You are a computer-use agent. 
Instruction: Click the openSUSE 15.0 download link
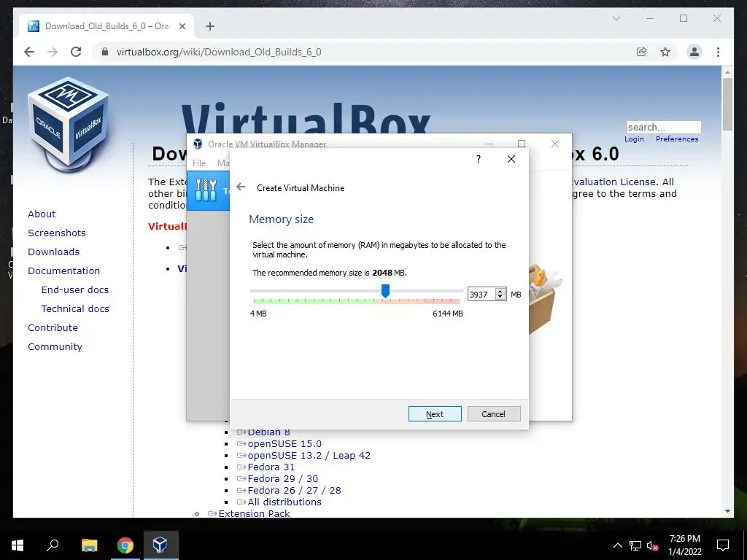point(285,444)
